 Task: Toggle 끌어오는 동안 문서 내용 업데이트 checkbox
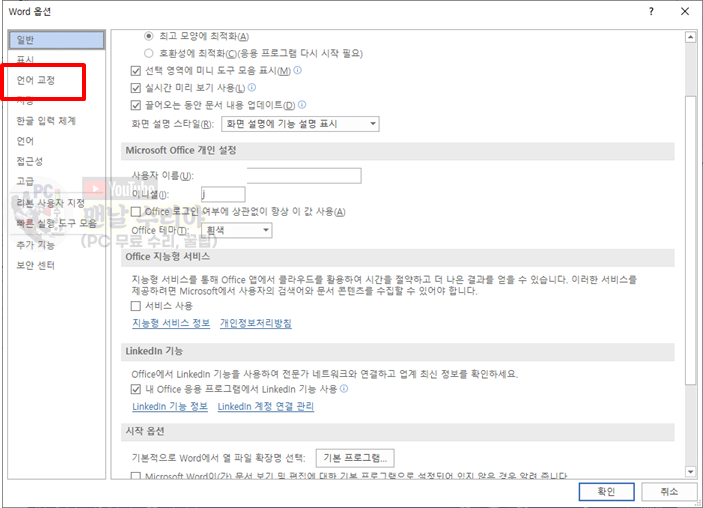[x=136, y=105]
